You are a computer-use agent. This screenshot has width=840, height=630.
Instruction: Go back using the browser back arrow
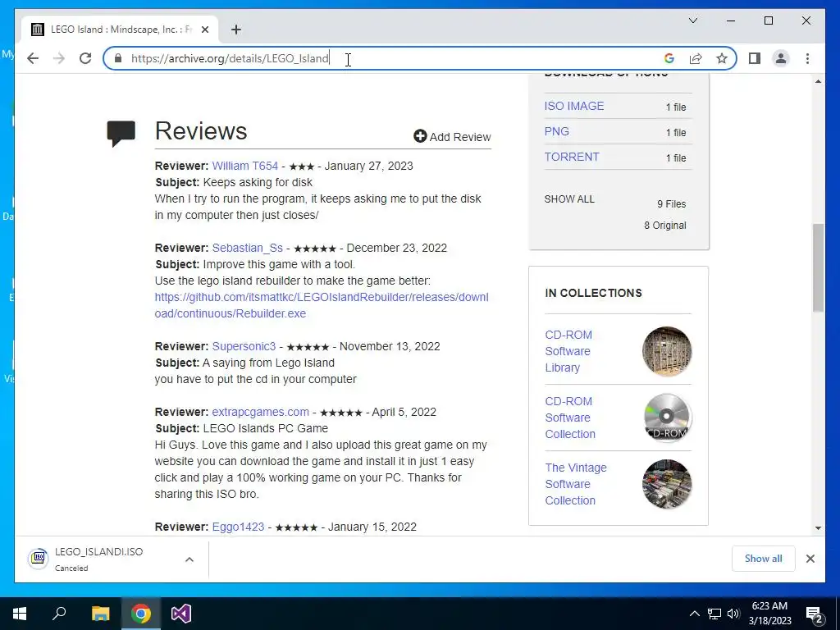click(33, 58)
